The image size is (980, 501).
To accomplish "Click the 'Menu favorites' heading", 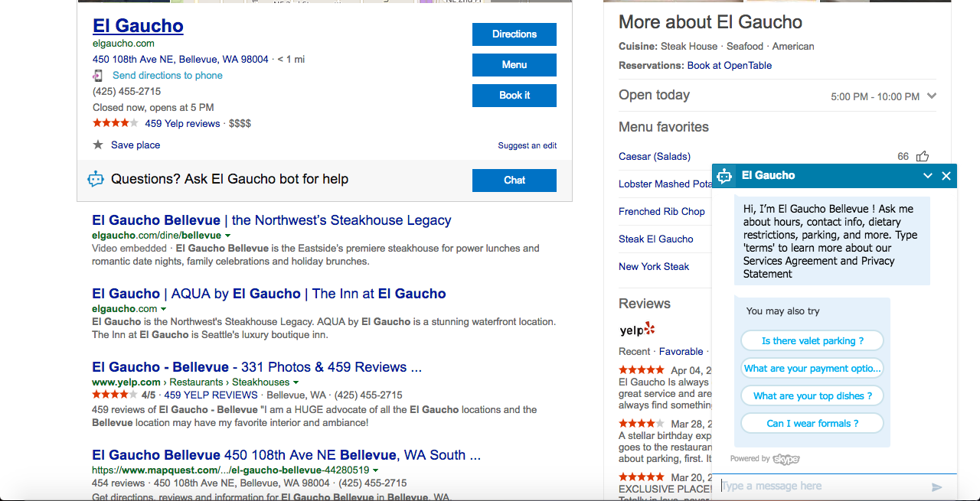I will point(664,127).
